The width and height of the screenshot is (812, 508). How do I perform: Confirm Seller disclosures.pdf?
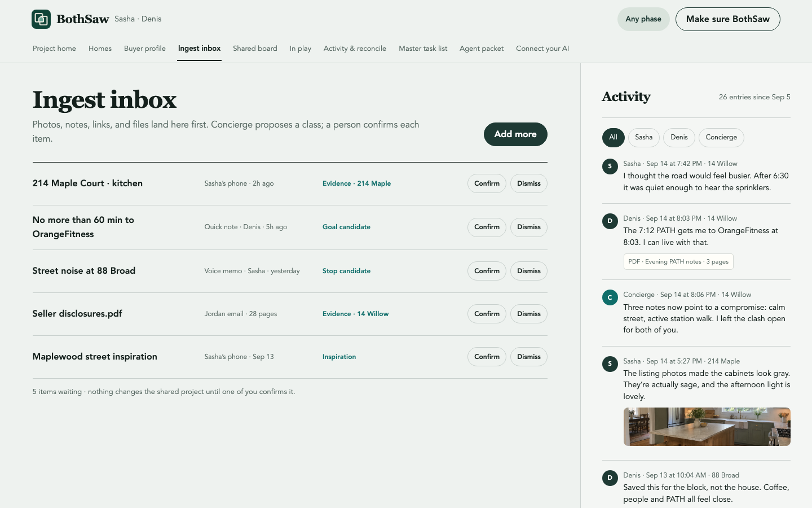click(x=487, y=314)
